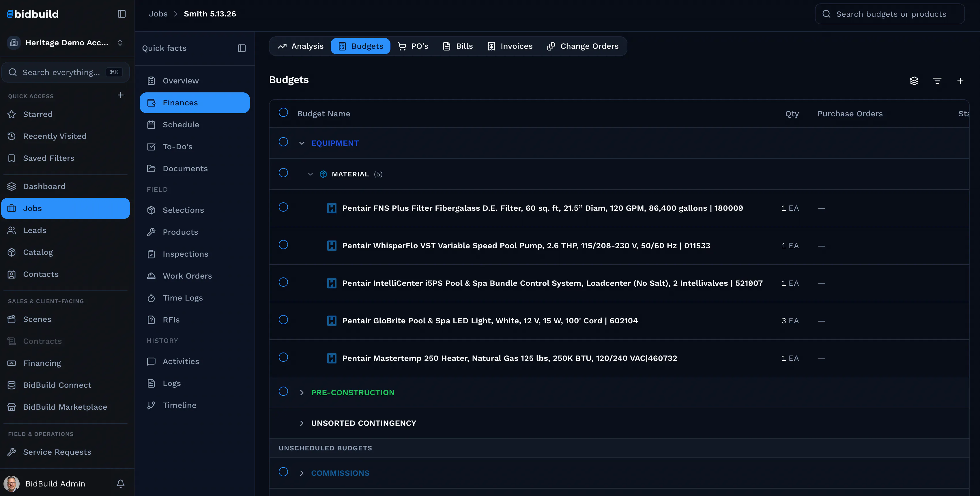Screen dimensions: 980x496
Task: Collapse the MATERIAL subgroup chevron
Action: [311, 174]
